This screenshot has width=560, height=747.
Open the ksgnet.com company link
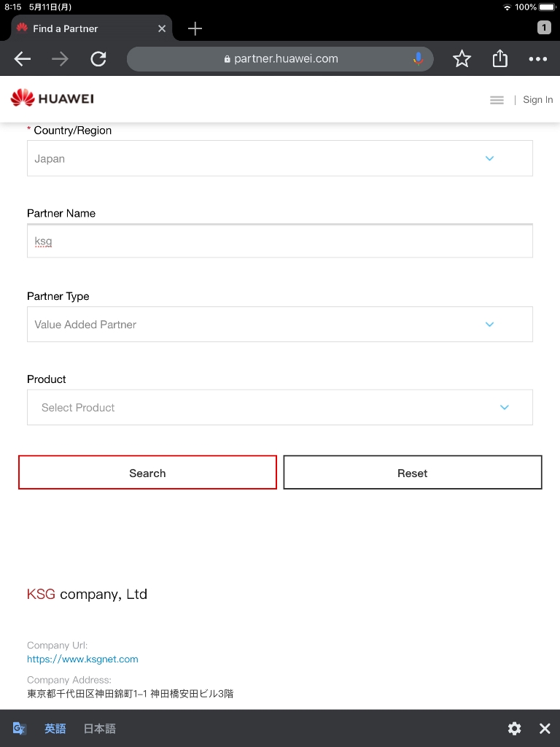82,659
